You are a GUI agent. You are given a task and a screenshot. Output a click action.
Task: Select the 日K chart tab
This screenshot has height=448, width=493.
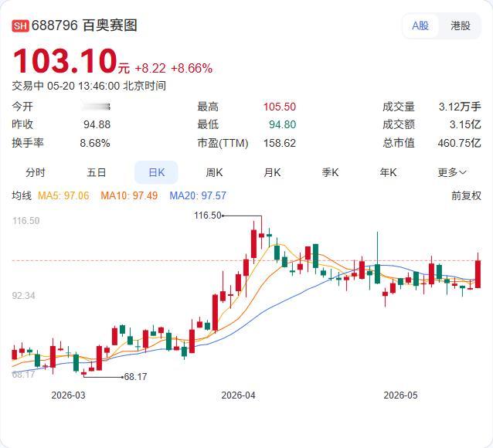(x=156, y=172)
